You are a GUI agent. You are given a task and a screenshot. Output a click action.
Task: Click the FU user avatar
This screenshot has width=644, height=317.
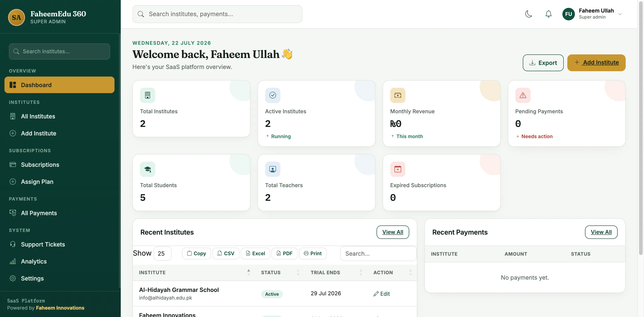click(568, 14)
